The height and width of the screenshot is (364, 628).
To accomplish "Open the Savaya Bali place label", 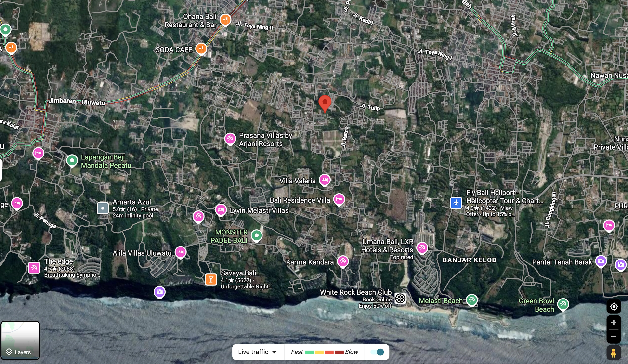I will [238, 273].
